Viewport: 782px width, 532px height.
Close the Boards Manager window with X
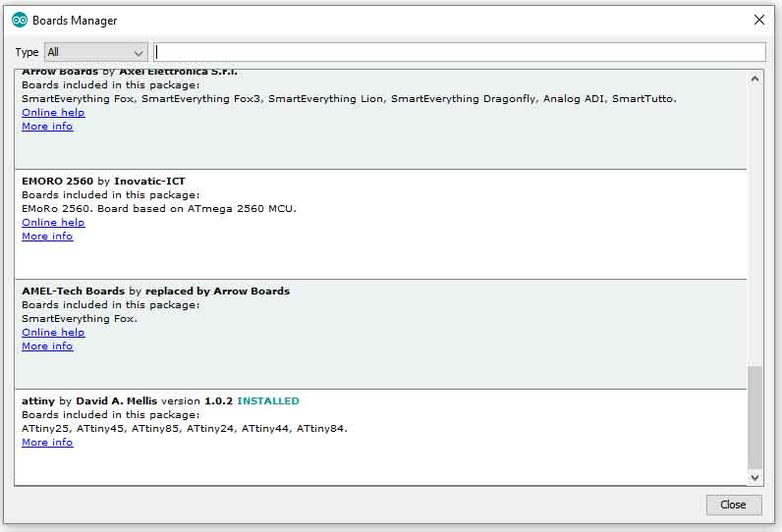pyautogui.click(x=759, y=20)
